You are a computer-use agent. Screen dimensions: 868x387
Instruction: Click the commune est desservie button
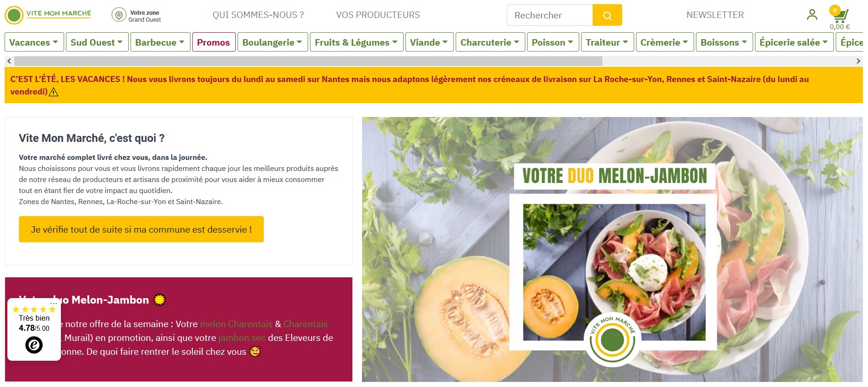click(x=141, y=229)
